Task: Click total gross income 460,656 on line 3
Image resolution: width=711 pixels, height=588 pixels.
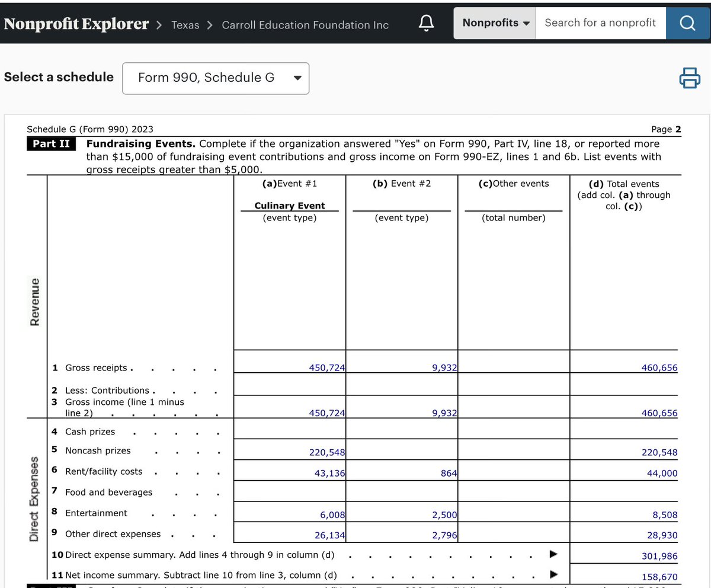Action: pyautogui.click(x=659, y=413)
